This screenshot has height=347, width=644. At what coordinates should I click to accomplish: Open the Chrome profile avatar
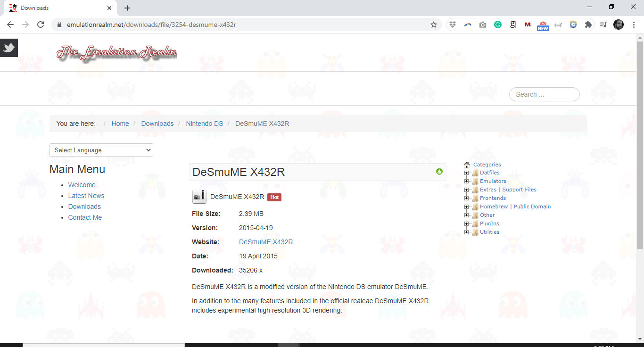point(619,25)
